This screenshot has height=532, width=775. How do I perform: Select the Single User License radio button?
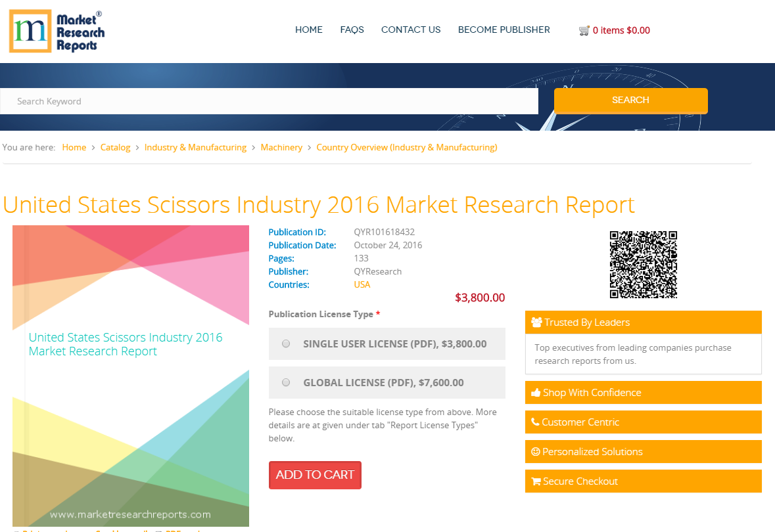[286, 344]
